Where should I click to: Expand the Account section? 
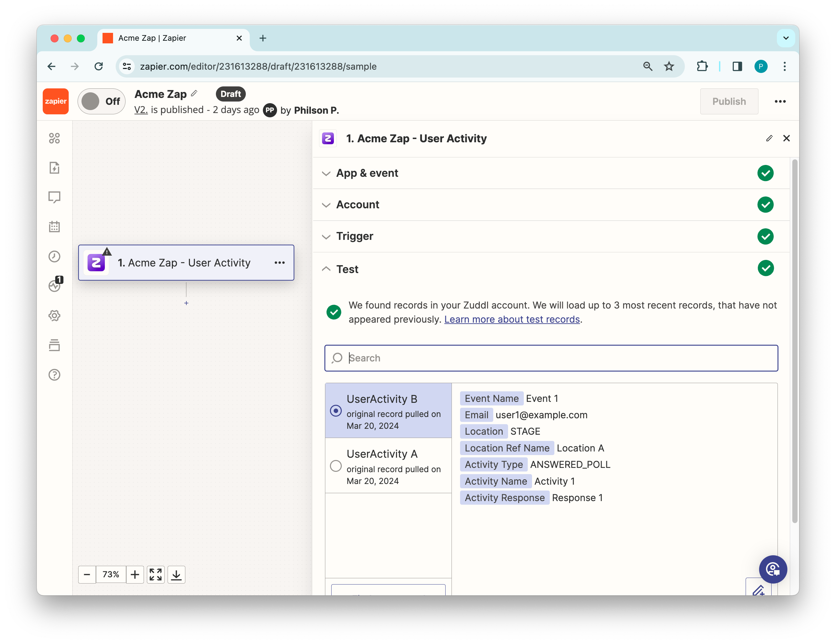358,205
